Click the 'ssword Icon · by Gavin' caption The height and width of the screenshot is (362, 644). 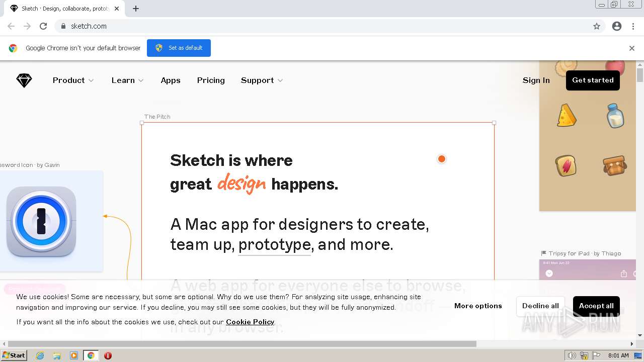click(30, 165)
